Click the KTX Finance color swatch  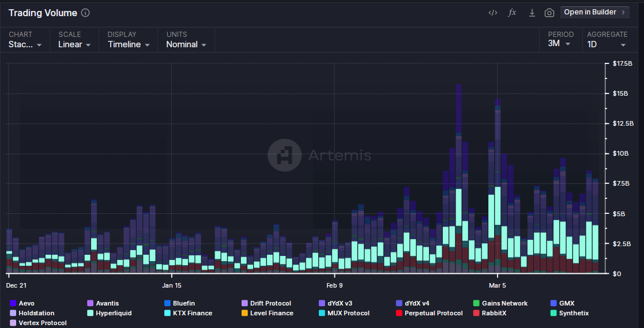167,313
